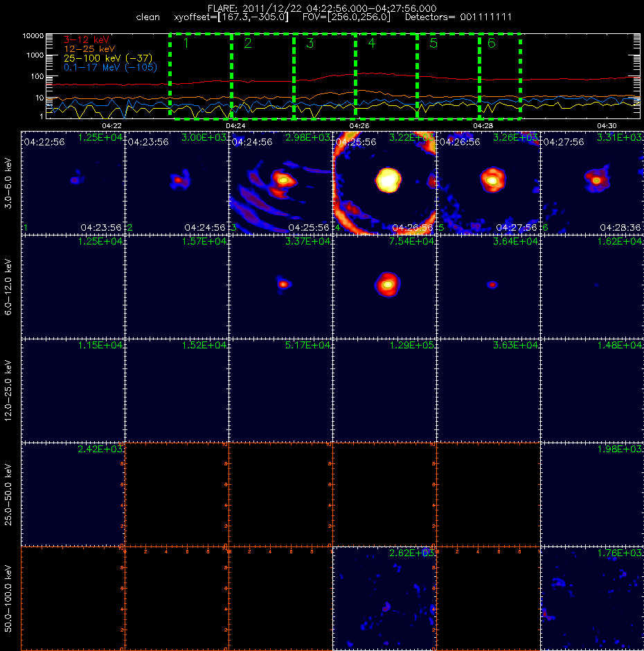Click the 'FLARE: 2011/12/22' title text

coord(256,8)
